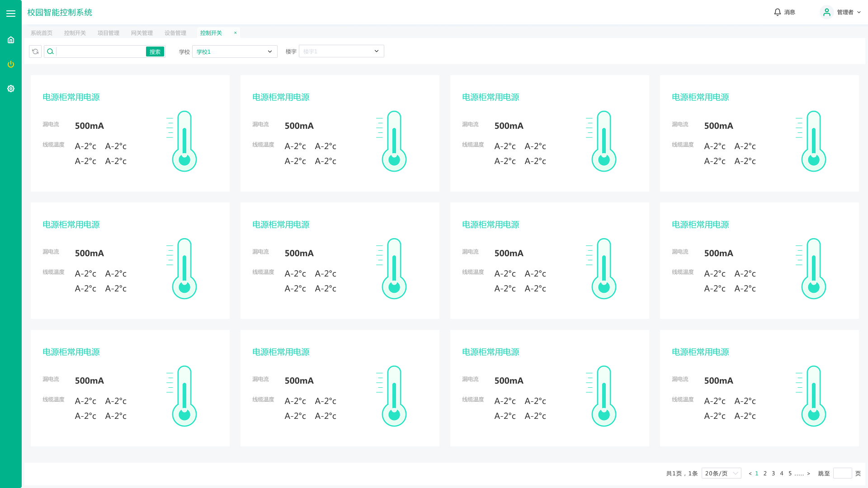868x488 pixels.
Task: Click 共1页，1条 pagination summary
Action: pyautogui.click(x=682, y=474)
